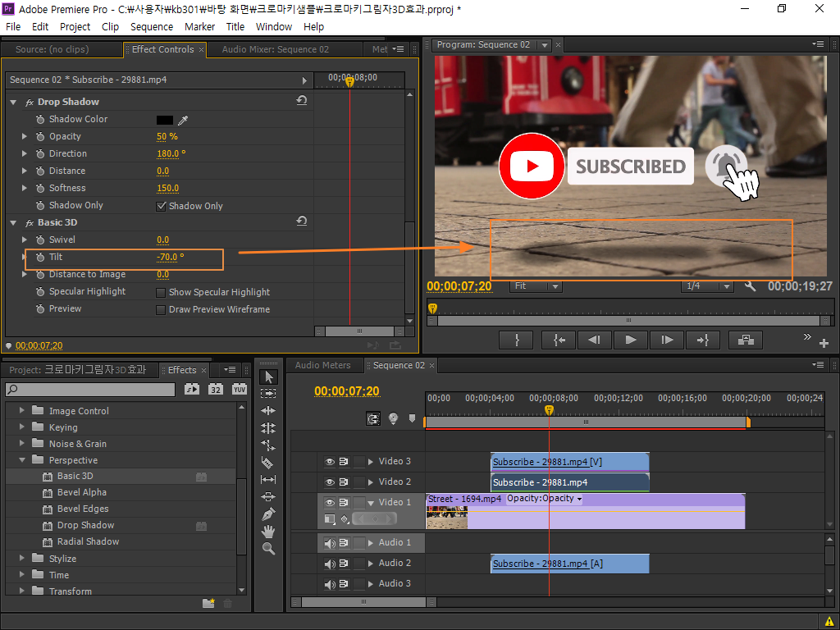Uncheck the Shadow Only checkbox
This screenshot has height=630, width=840.
coord(161,206)
